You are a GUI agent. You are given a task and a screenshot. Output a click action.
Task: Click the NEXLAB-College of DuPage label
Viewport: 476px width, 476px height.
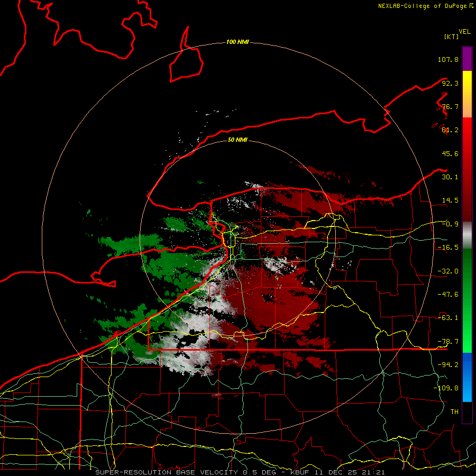click(x=425, y=6)
